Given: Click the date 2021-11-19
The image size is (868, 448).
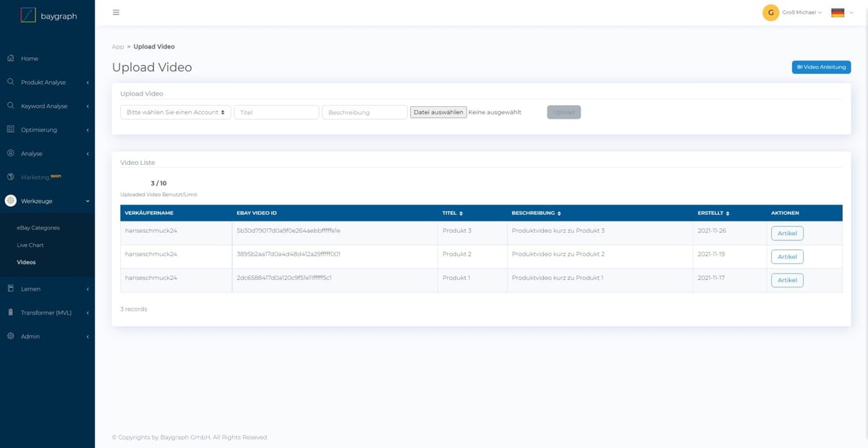Looking at the screenshot, I should pos(712,254).
